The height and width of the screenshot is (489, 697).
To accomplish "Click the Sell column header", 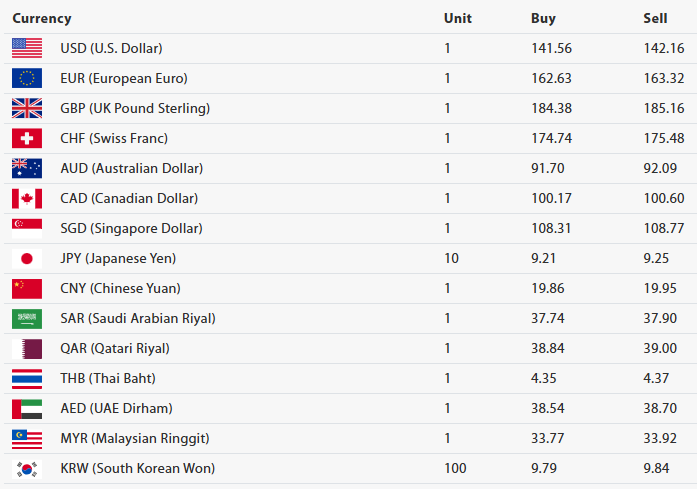I will click(655, 18).
